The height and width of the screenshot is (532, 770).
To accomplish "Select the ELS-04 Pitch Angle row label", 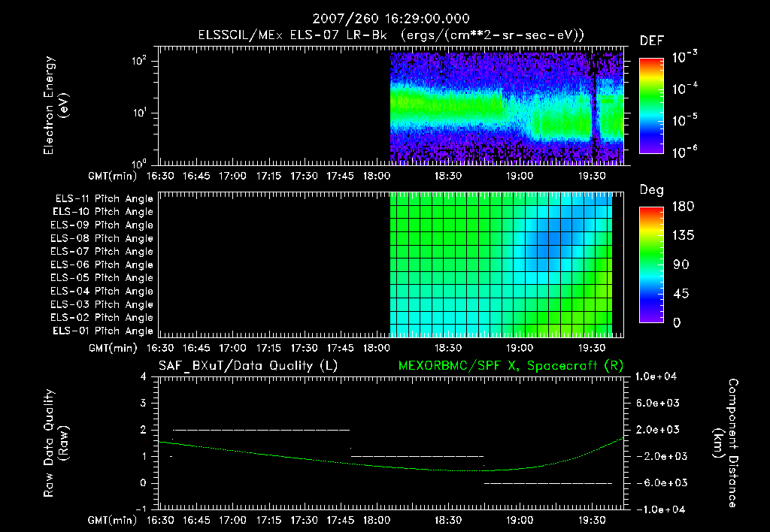I will pos(102,291).
